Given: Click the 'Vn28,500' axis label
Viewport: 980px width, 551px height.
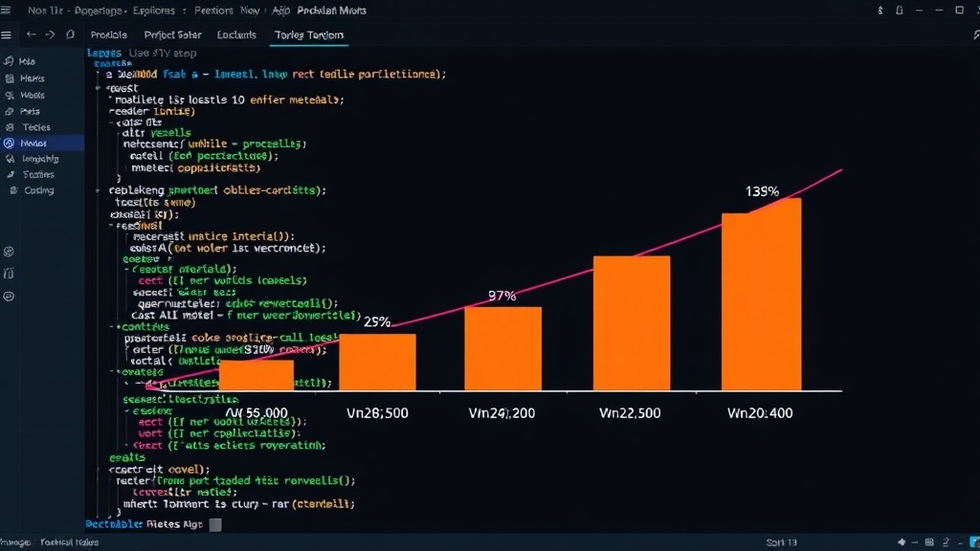Looking at the screenshot, I should [377, 413].
